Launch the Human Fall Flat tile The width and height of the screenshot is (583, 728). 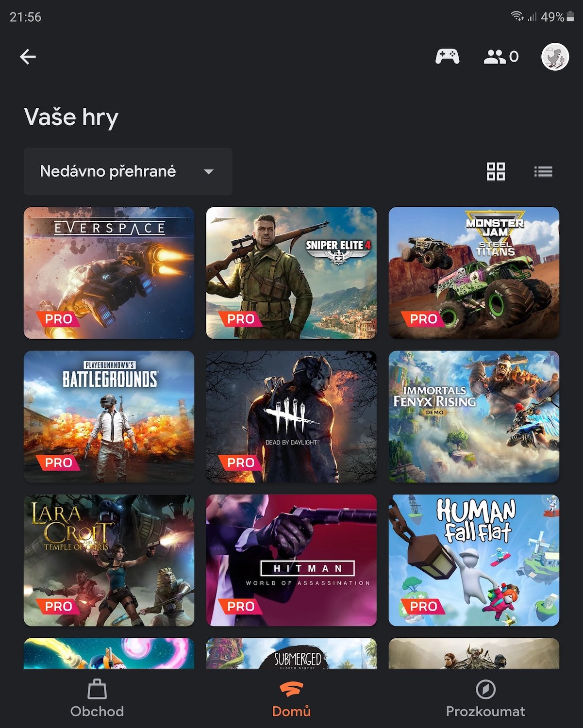pyautogui.click(x=474, y=560)
